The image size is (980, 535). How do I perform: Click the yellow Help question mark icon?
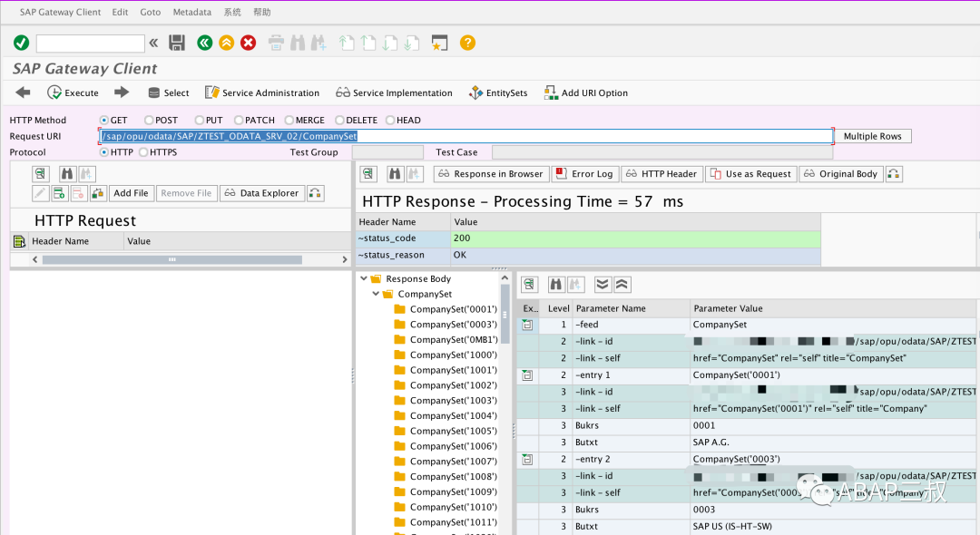tap(467, 43)
